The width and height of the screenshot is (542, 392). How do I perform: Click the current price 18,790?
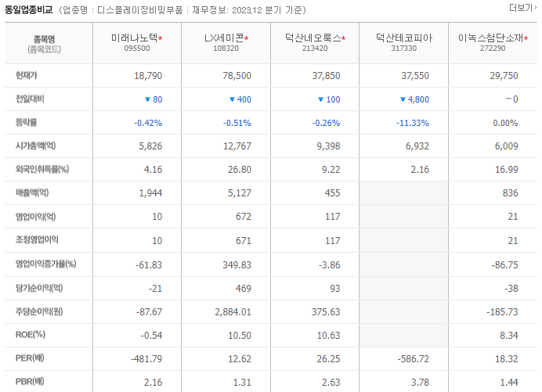(148, 76)
